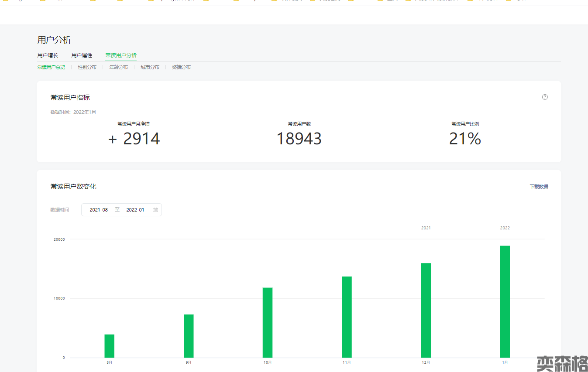Viewport: 588px width, 372px height.
Task: Click the 8月 bar in the chart
Action: pyautogui.click(x=110, y=346)
